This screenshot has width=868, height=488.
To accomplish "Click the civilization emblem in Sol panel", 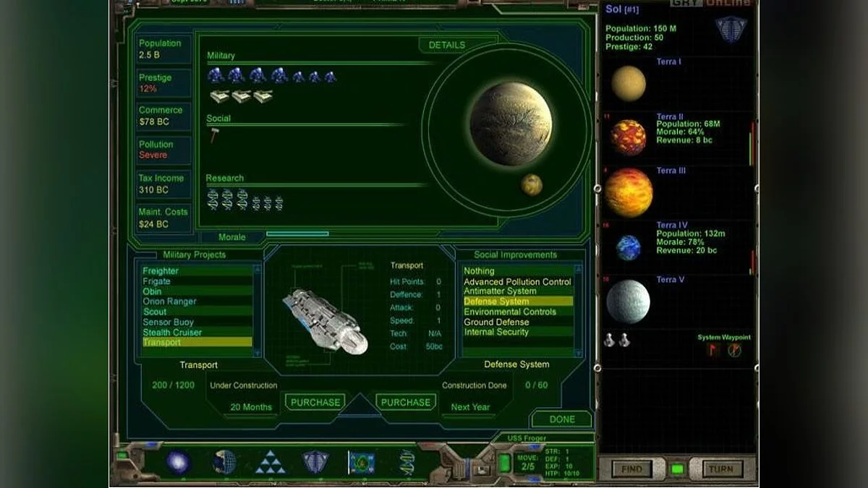I will coord(731,30).
